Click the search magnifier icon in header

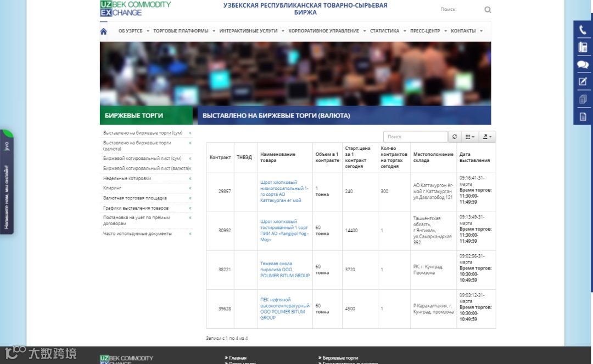pyautogui.click(x=488, y=9)
